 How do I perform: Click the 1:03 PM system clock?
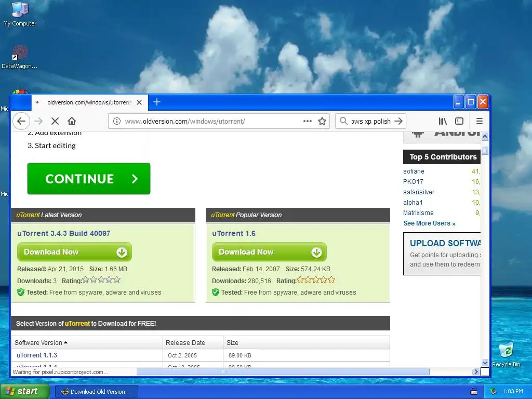point(513,392)
